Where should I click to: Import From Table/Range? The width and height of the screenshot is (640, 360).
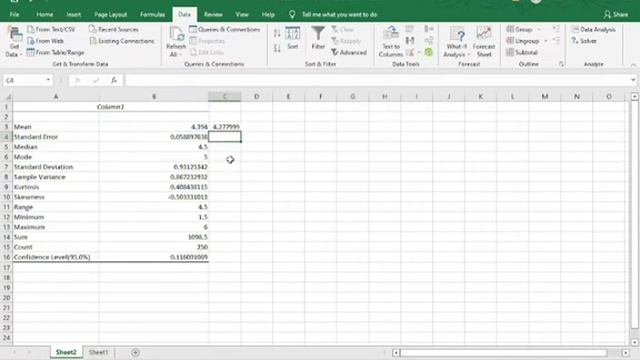coord(56,52)
